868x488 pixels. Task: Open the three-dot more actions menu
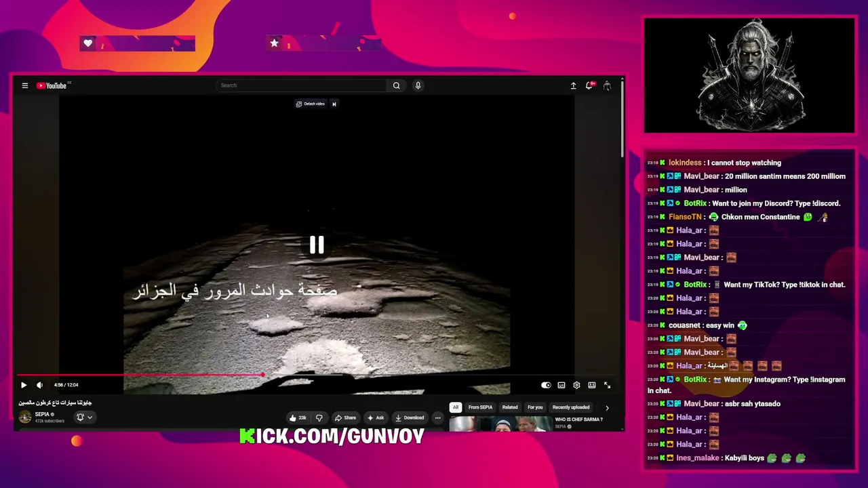coord(438,418)
